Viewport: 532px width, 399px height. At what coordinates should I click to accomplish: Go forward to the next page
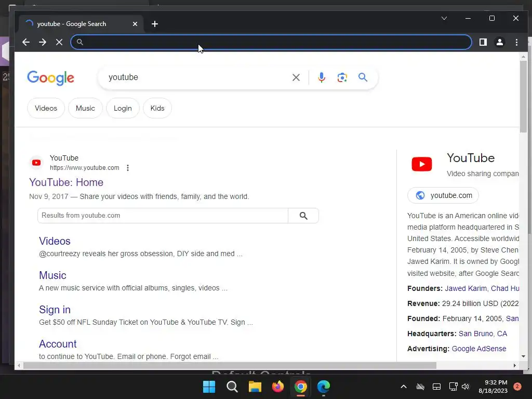43,42
